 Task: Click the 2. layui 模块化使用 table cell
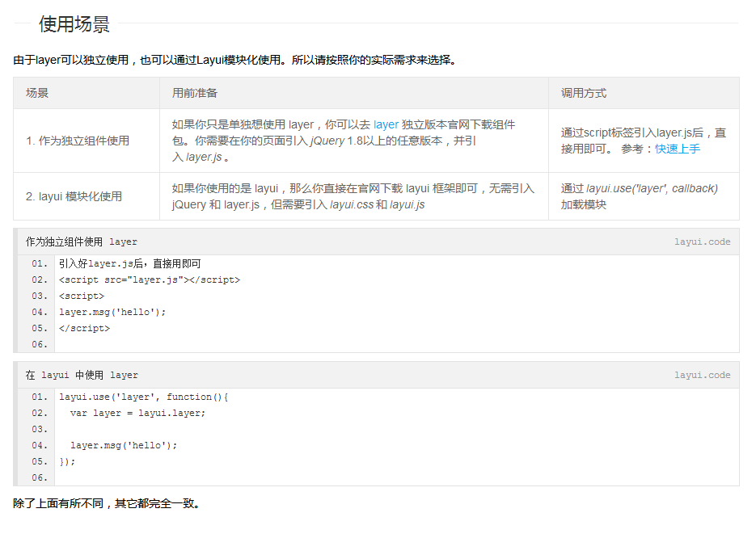[74, 196]
